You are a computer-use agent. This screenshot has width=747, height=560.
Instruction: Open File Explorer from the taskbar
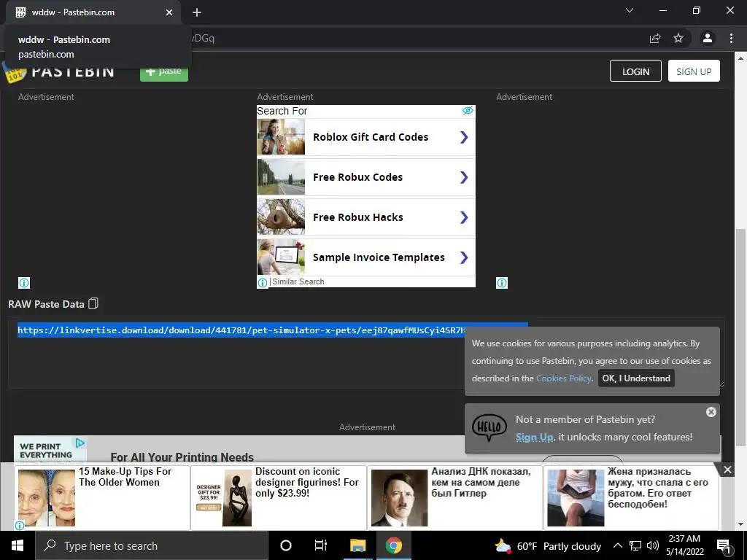tap(357, 545)
